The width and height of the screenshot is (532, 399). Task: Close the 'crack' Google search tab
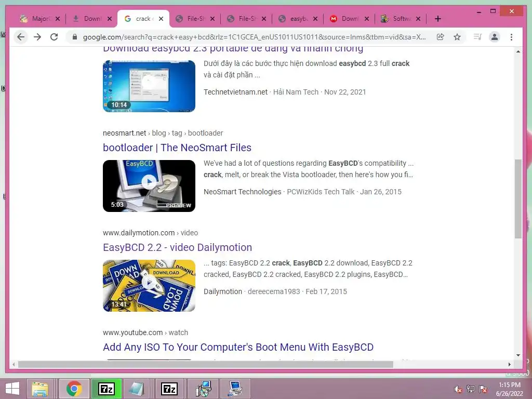pos(161,19)
